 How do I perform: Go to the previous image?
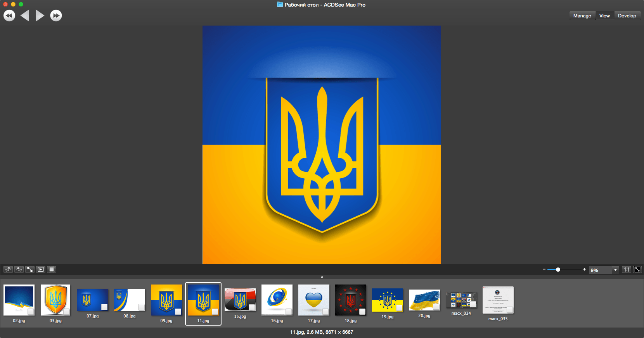(25, 16)
